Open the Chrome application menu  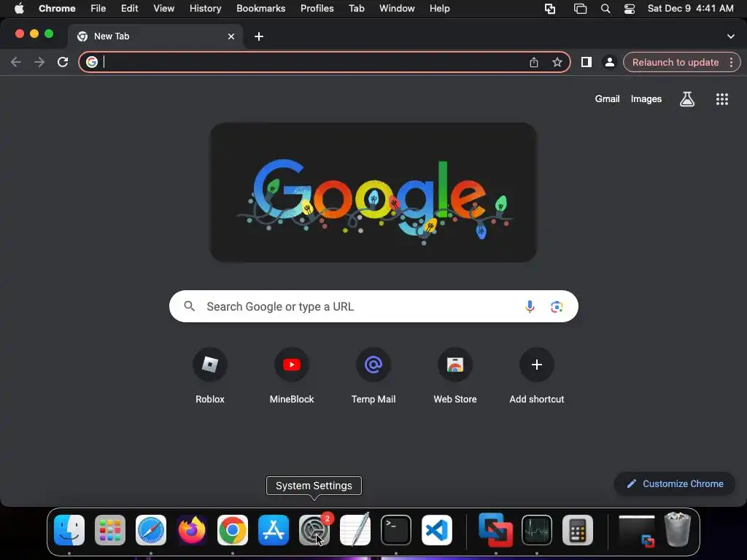point(57,9)
